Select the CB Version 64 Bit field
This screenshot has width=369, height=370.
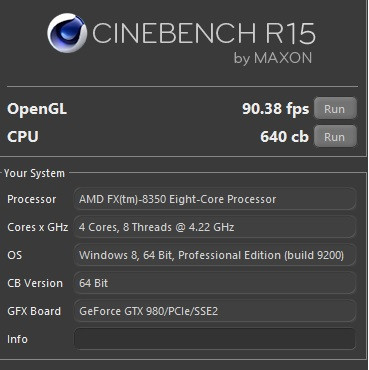(215, 283)
